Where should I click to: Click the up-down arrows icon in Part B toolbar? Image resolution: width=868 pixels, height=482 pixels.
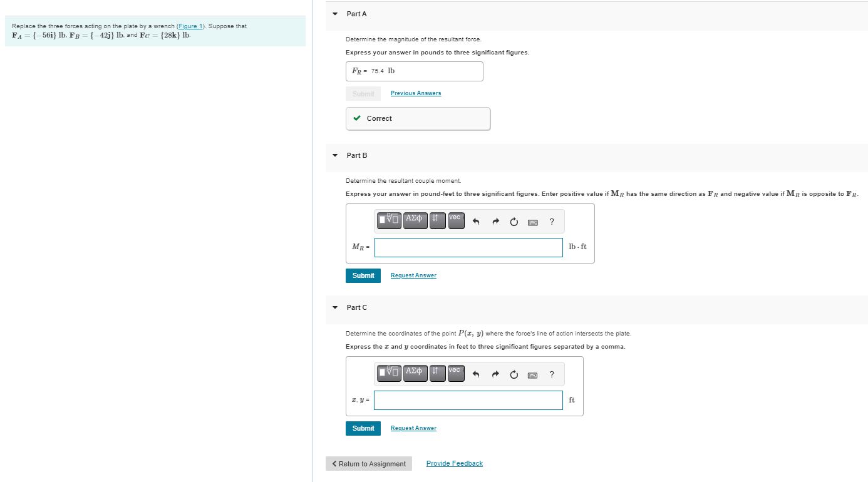click(x=438, y=220)
